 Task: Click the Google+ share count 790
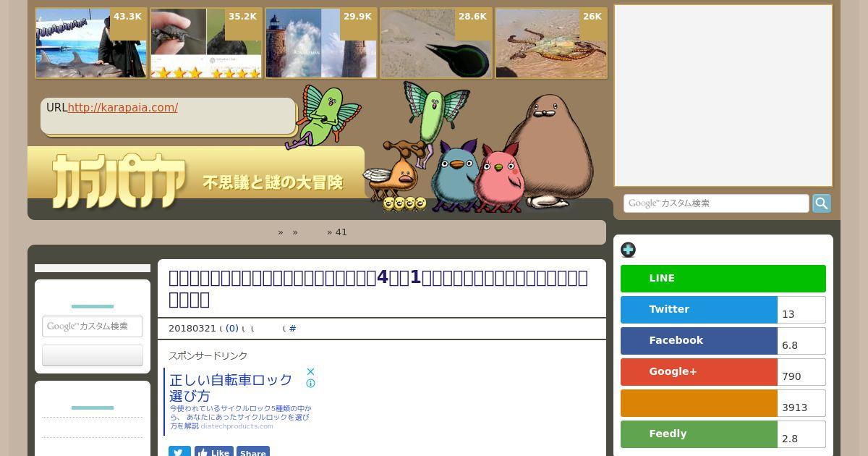click(801, 372)
